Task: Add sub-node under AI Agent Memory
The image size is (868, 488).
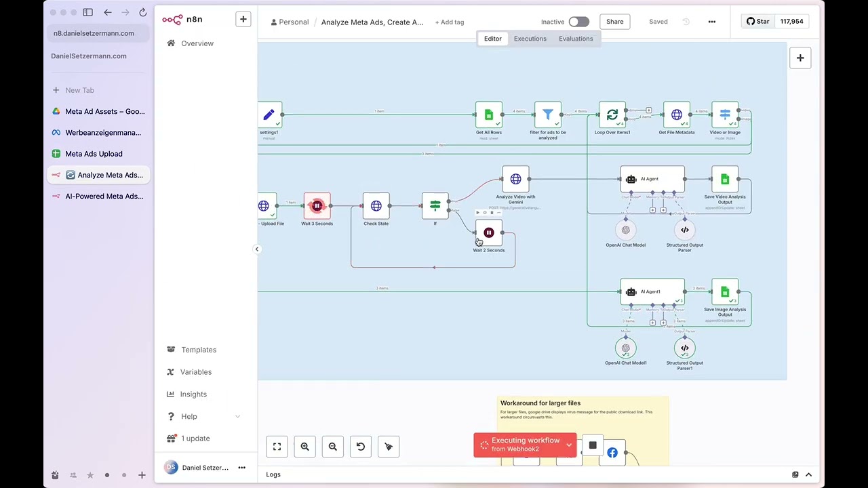Action: (x=653, y=210)
